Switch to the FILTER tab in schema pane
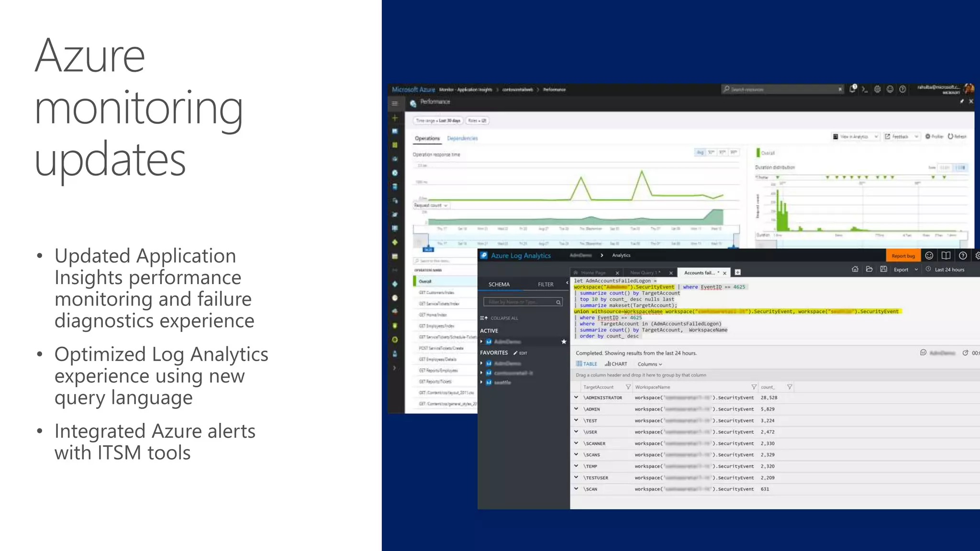This screenshot has width=980, height=551. click(546, 285)
